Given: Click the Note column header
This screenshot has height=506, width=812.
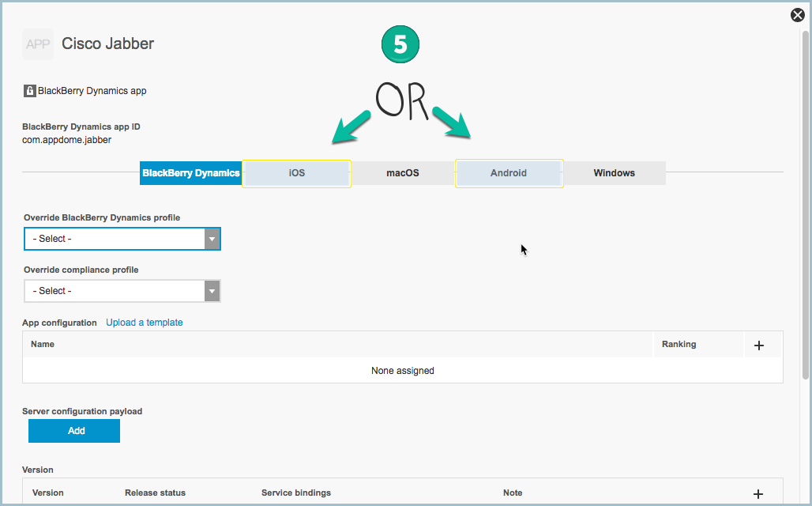Looking at the screenshot, I should [513, 493].
